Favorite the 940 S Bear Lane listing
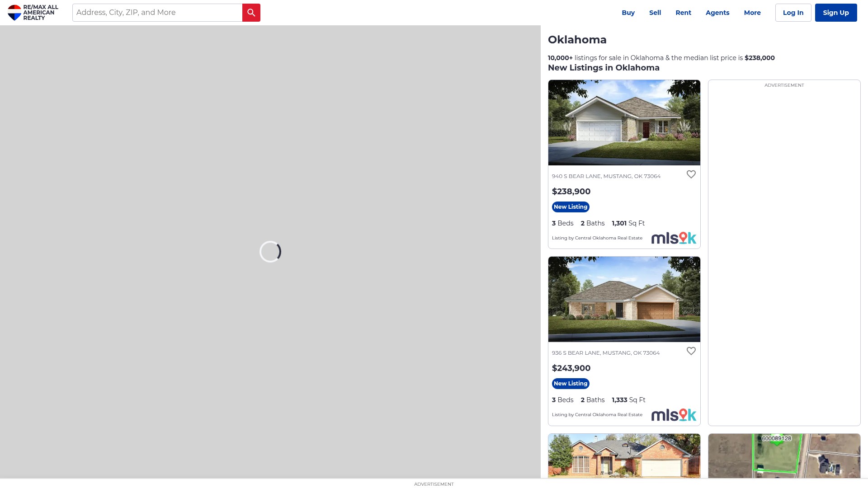 pos(691,174)
